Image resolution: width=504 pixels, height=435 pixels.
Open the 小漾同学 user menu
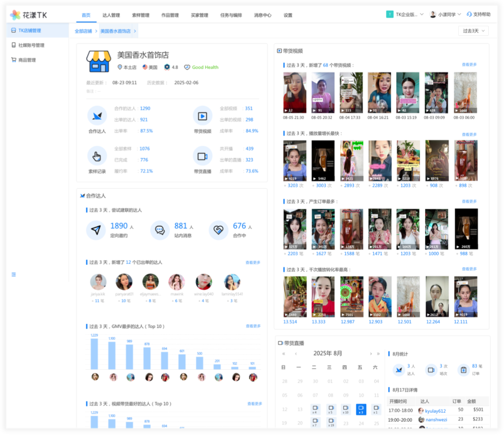(x=446, y=15)
